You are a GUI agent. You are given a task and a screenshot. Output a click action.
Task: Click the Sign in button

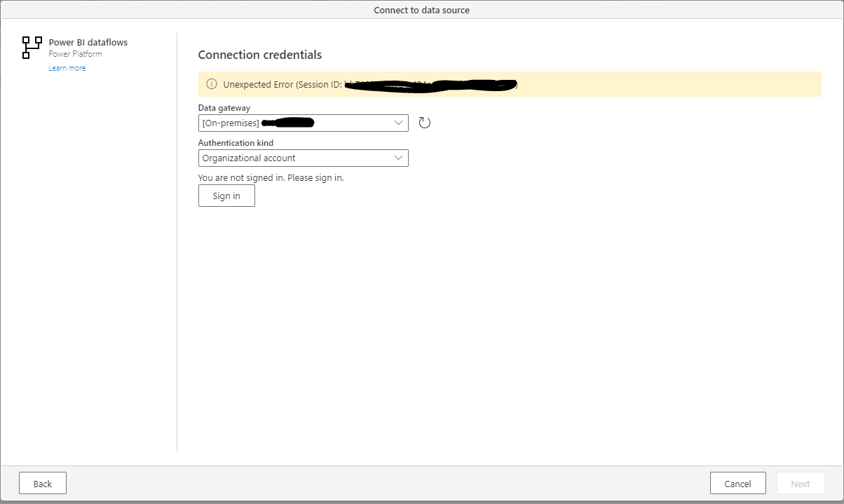226,196
